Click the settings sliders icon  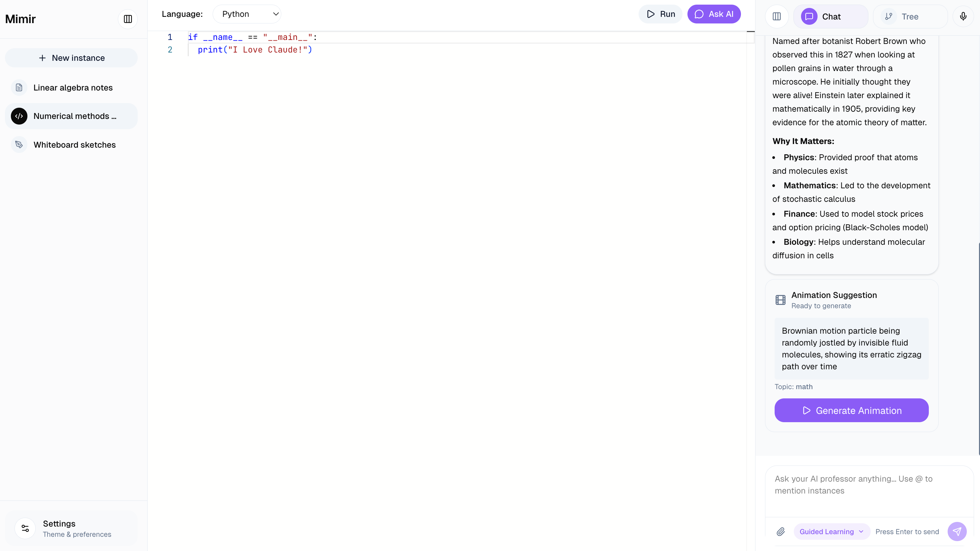pyautogui.click(x=25, y=528)
